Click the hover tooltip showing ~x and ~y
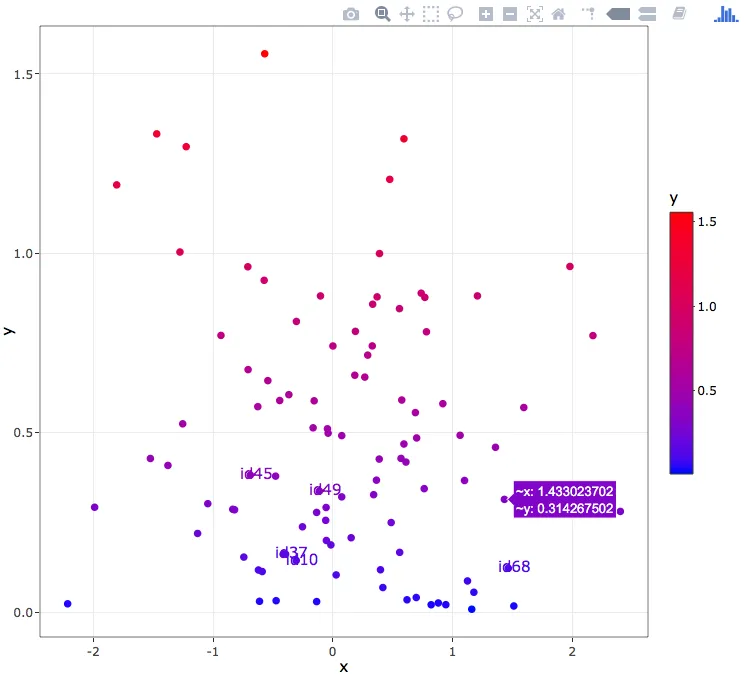This screenshot has height=689, width=755. click(564, 500)
